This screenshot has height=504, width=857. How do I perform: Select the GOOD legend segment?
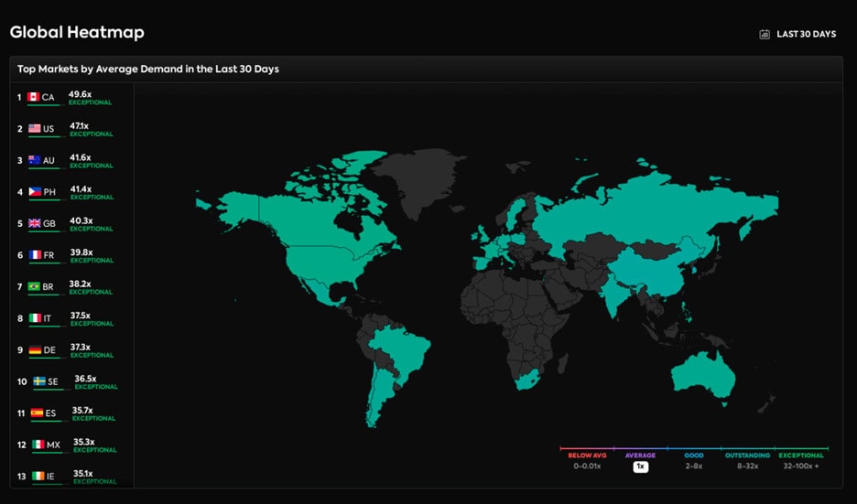point(694,456)
